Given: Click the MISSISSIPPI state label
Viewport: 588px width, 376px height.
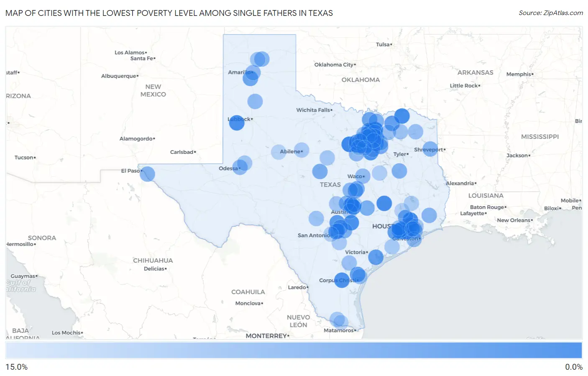Looking at the screenshot, I should point(540,137).
